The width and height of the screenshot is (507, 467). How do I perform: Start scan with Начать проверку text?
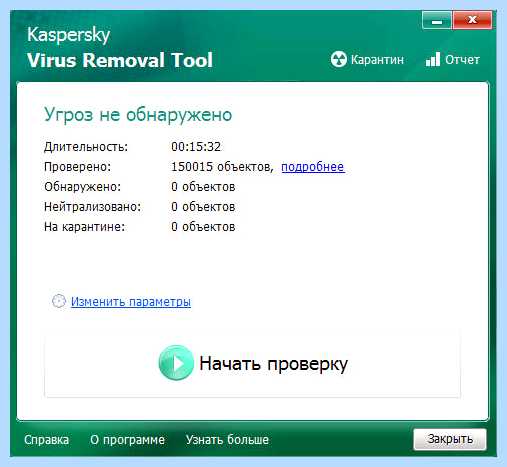273,364
